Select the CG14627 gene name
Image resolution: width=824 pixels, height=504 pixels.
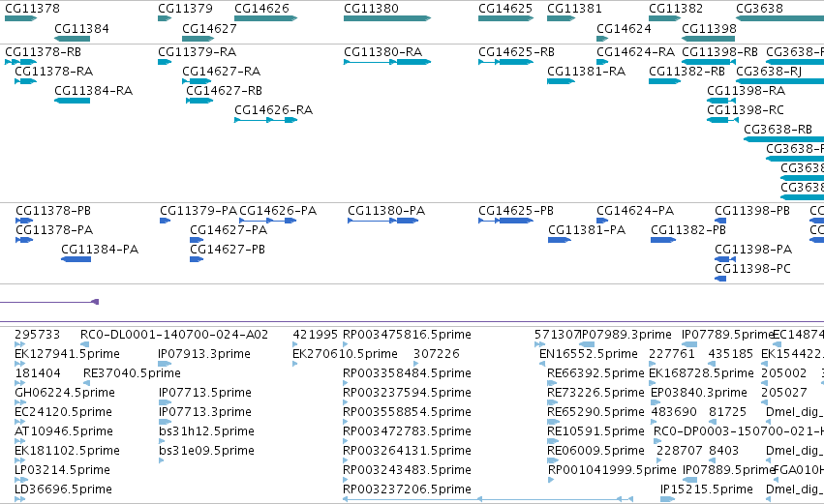click(x=210, y=28)
